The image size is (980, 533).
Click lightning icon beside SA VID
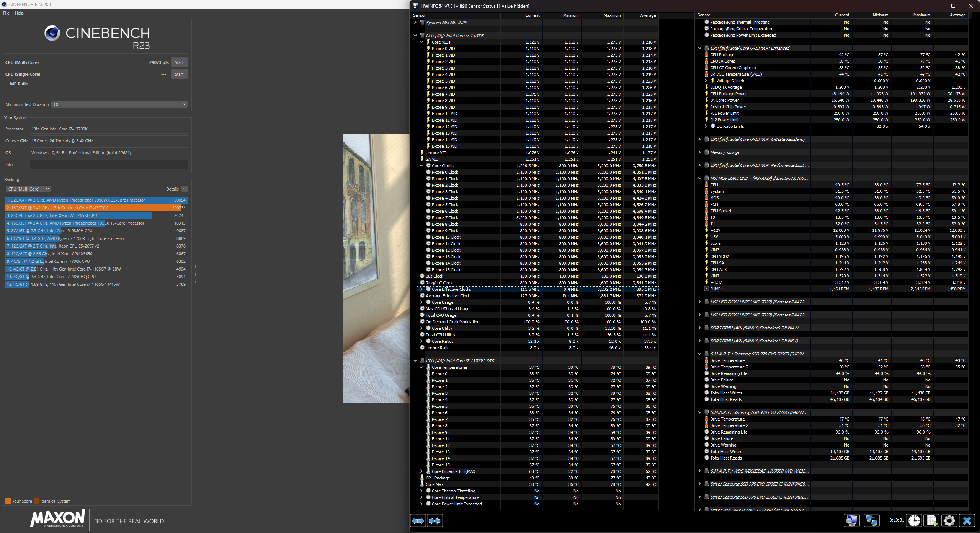(422, 159)
